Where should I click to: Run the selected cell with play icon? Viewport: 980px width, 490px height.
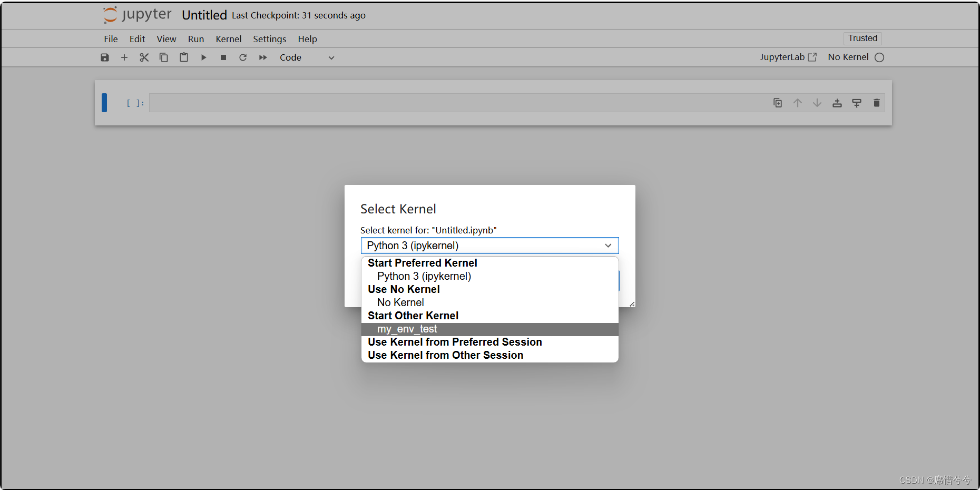(203, 57)
